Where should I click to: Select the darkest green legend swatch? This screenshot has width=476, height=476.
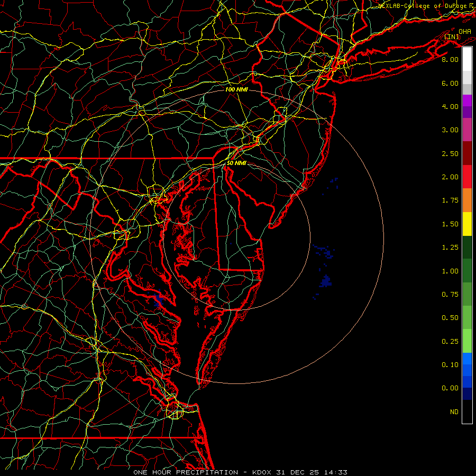(x=467, y=248)
